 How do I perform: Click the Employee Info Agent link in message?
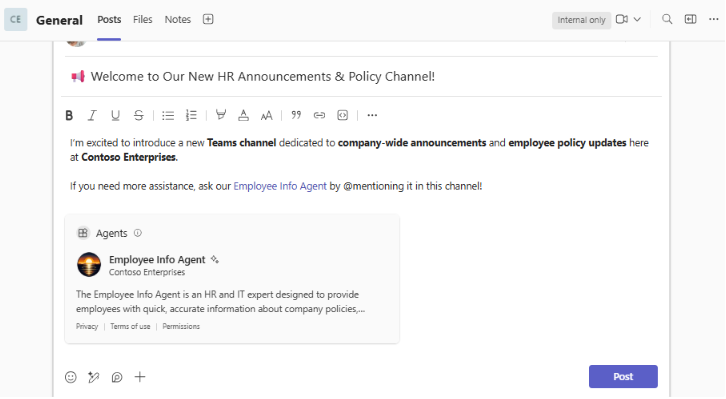[x=280, y=186]
